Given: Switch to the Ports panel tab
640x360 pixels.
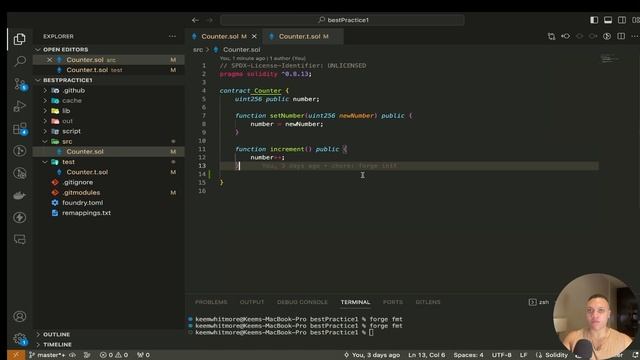Looking at the screenshot, I should pyautogui.click(x=393, y=302).
